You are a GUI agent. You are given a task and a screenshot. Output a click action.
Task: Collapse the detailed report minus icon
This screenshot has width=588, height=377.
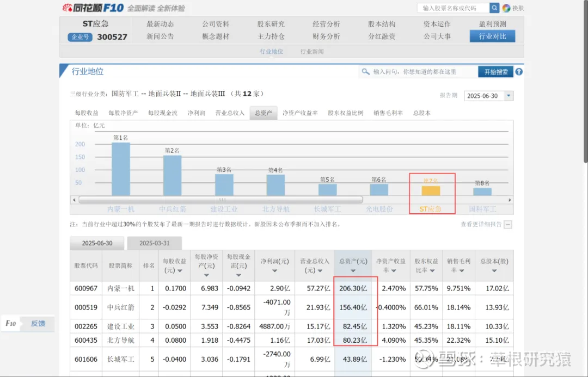(x=508, y=225)
